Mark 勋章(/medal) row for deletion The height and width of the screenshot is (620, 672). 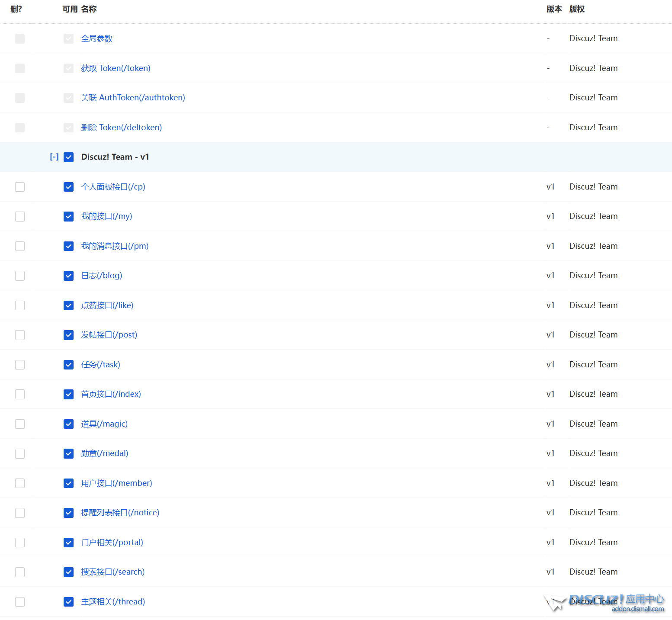pos(20,453)
